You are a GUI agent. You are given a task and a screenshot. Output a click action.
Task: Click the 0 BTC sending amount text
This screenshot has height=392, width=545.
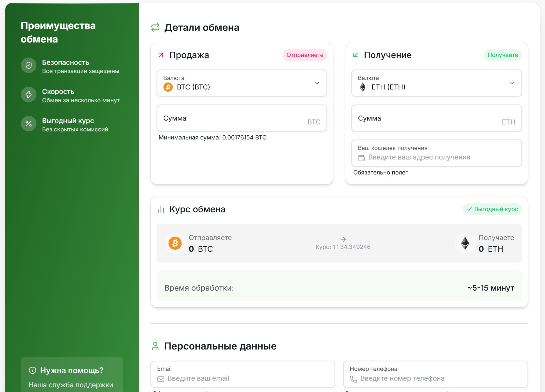[201, 249]
